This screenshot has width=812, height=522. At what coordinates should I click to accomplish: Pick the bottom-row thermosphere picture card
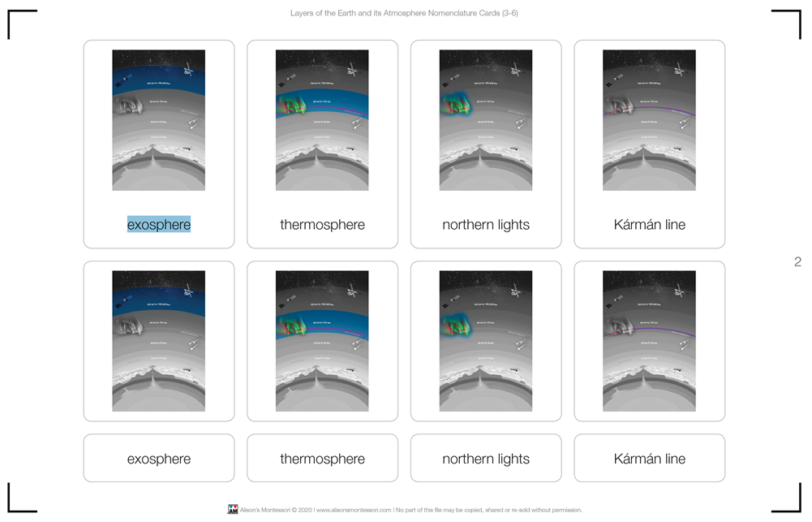[322, 341]
